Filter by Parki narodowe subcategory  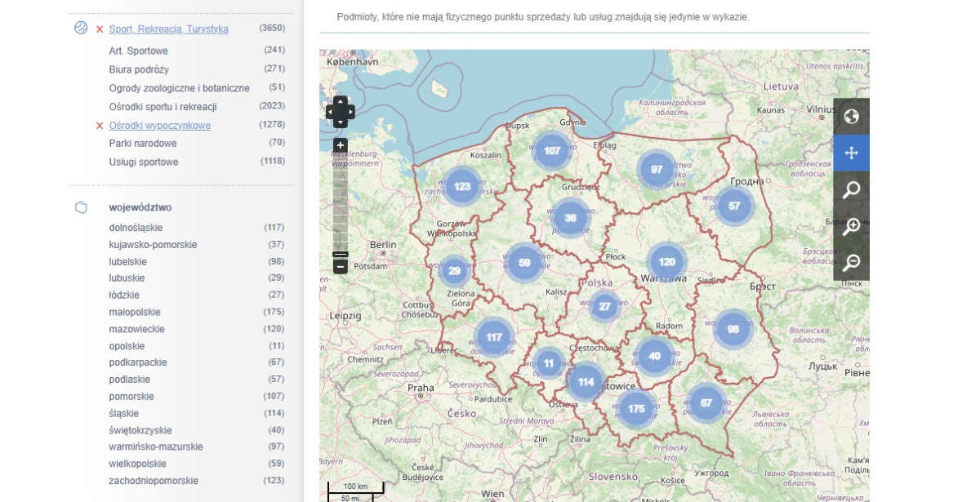point(143,144)
